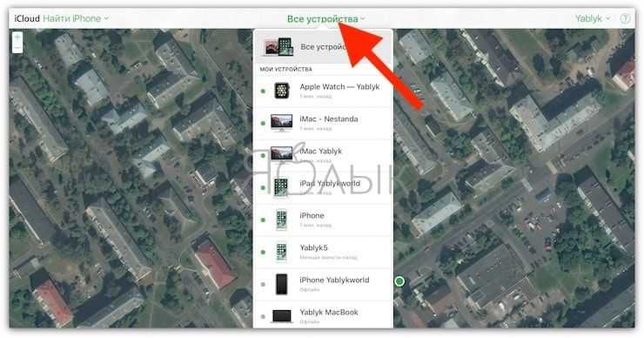Screen dimensions: 644x338
Task: Expand the Все устройства dropdown header
Action: [x=325, y=19]
